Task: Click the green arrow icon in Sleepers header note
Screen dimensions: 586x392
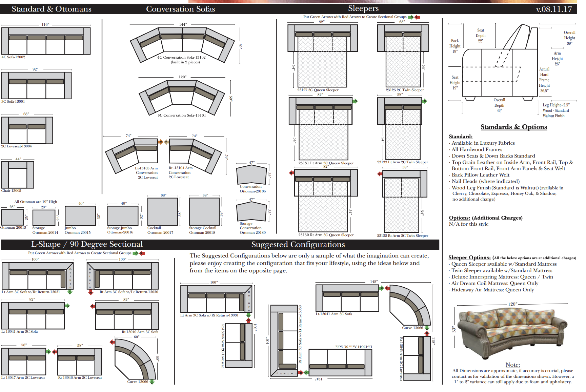Action: click(x=411, y=17)
